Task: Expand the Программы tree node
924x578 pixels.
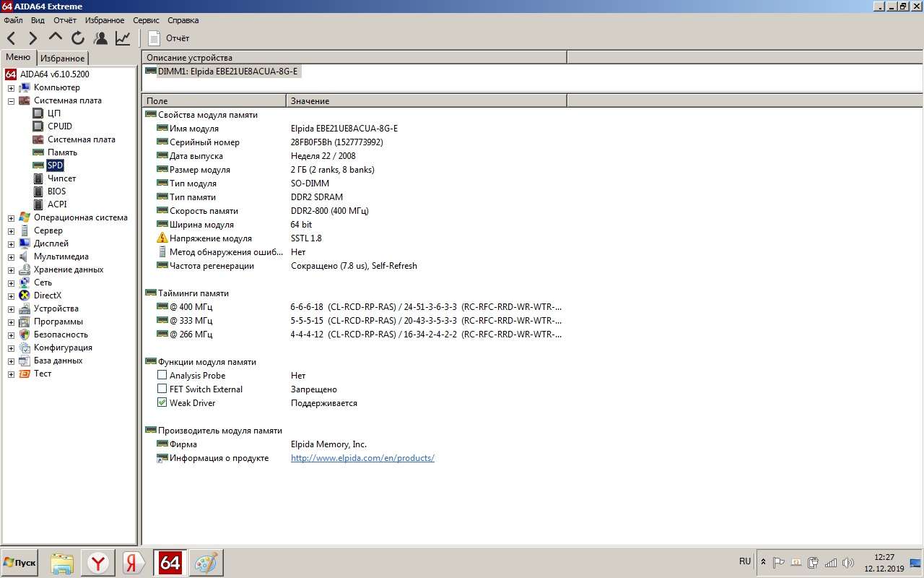Action: pos(11,322)
